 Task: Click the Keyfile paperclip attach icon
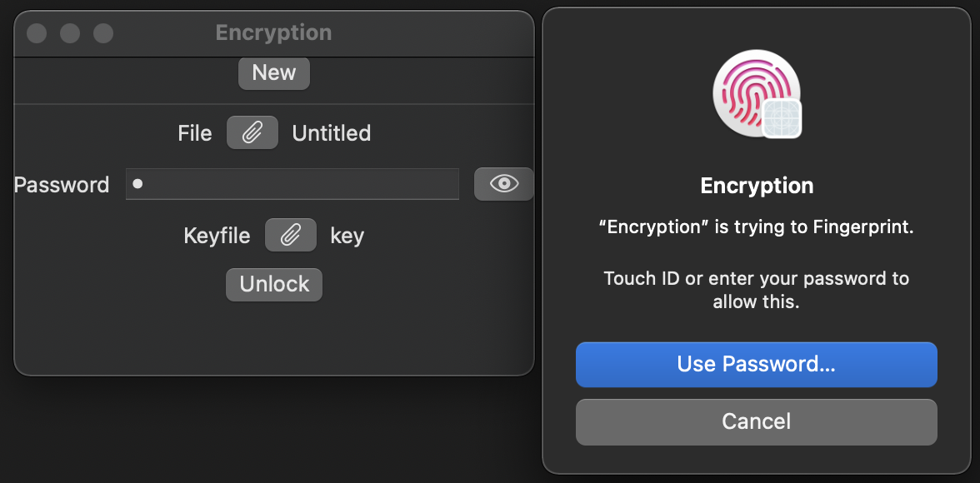(x=291, y=236)
